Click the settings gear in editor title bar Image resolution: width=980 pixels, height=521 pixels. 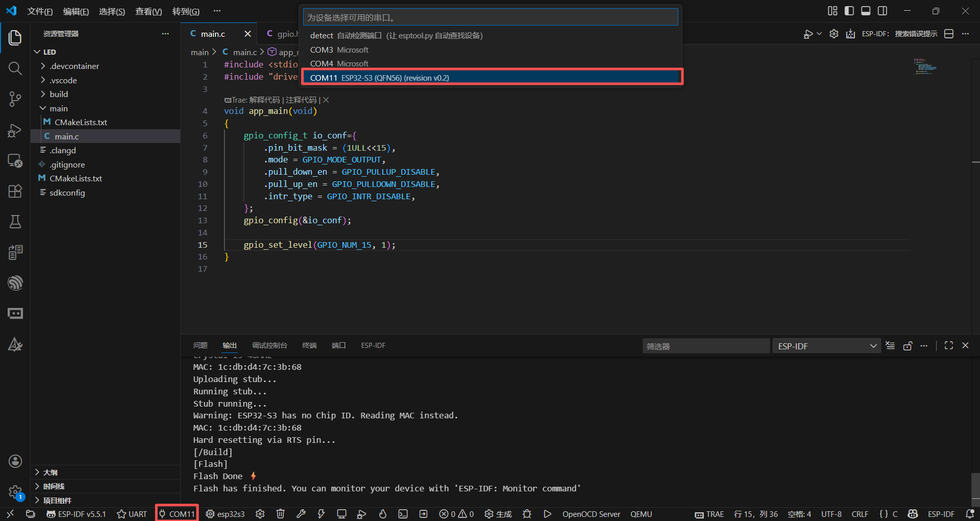click(834, 34)
